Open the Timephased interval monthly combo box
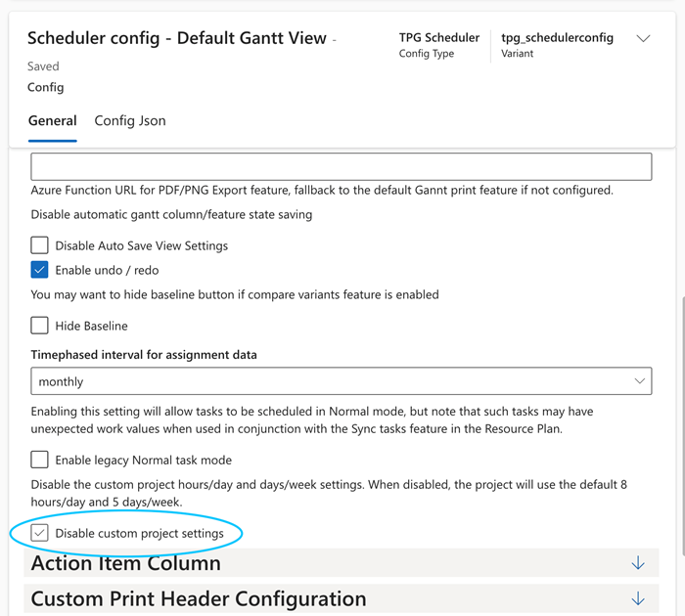This screenshot has height=616, width=685. tap(333, 380)
